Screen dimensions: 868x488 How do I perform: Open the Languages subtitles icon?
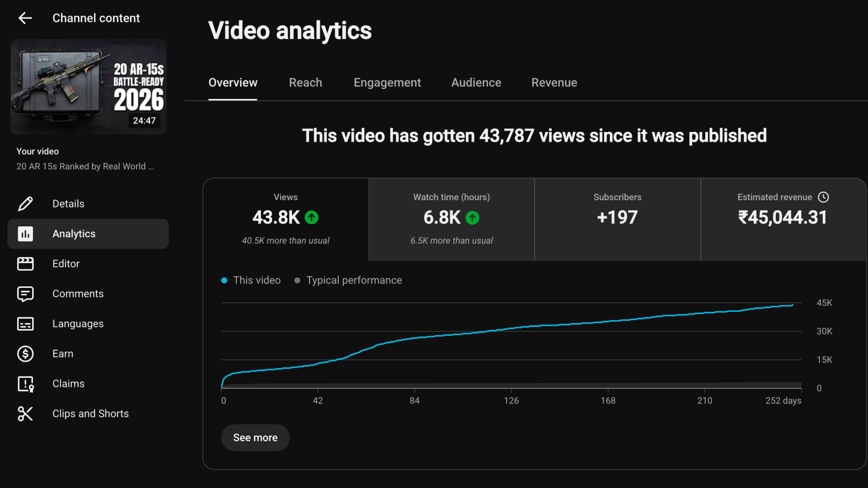point(25,324)
